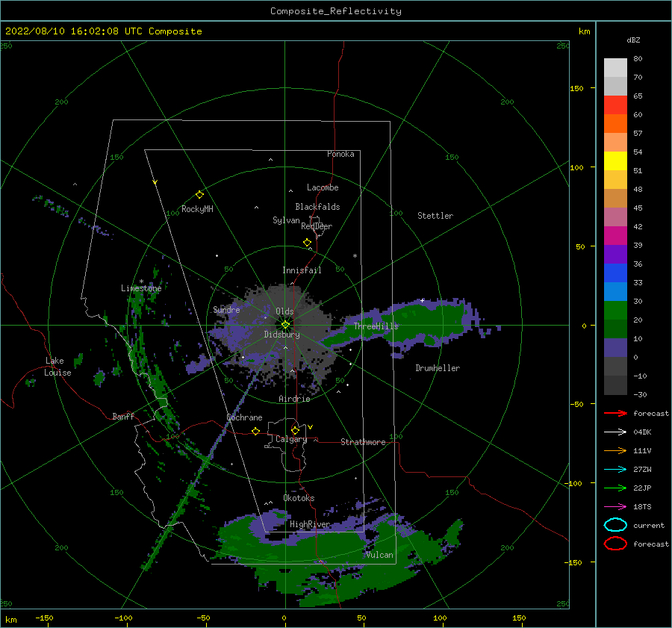Click the Blackfalds label
The image size is (672, 628).
317,207
